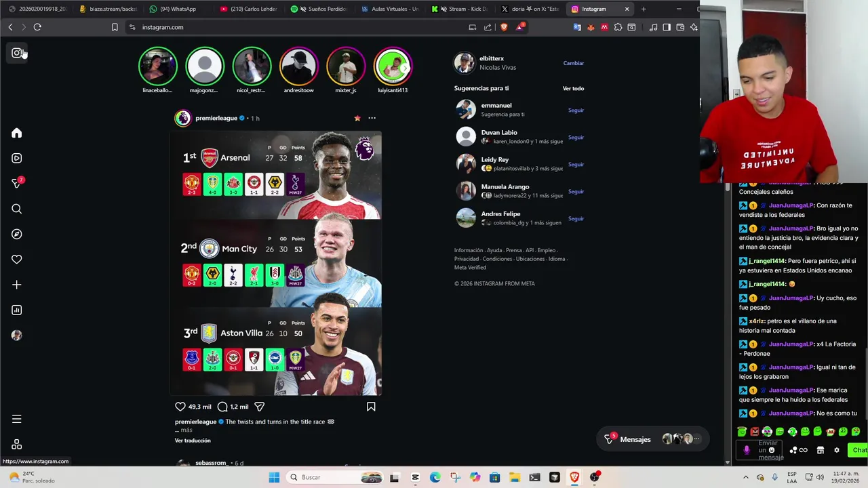Open the Meta apps grid icon

pyautogui.click(x=17, y=445)
